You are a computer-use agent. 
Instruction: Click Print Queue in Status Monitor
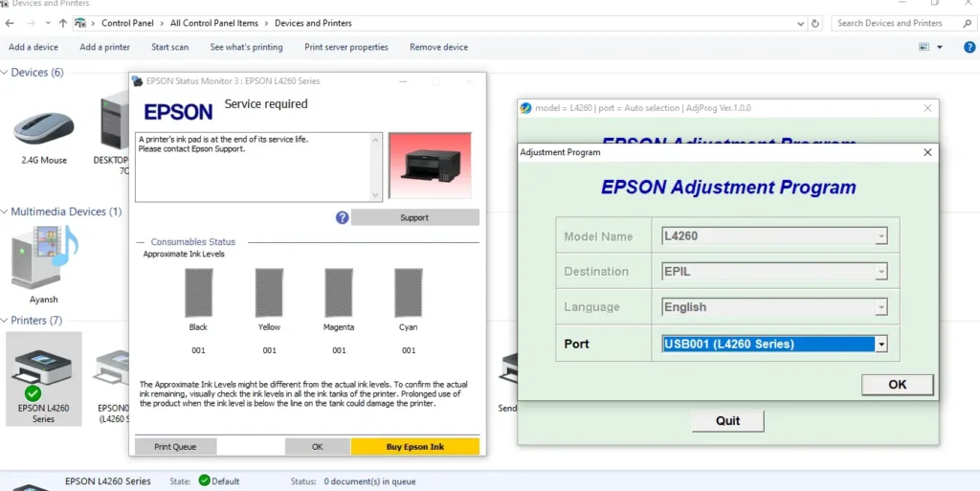coord(176,447)
